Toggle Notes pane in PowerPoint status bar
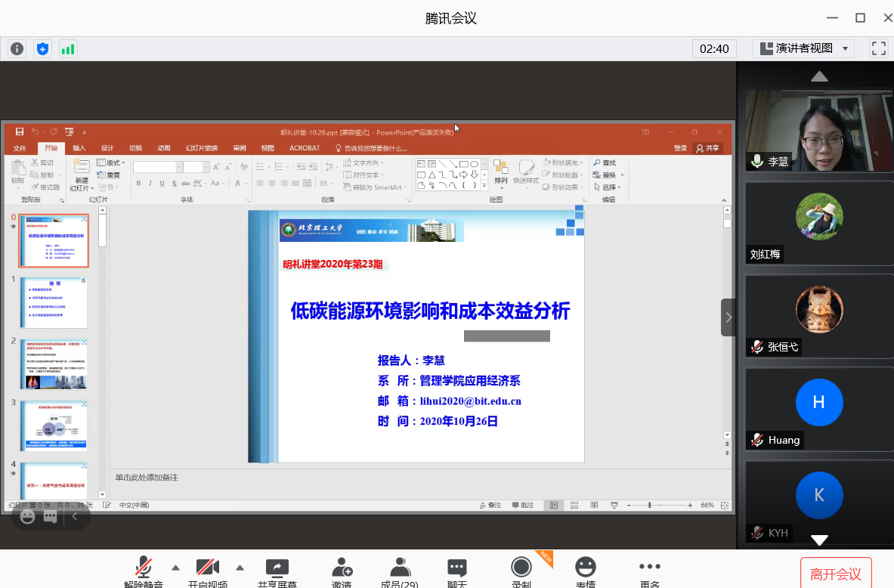The image size is (894, 588). [490, 506]
